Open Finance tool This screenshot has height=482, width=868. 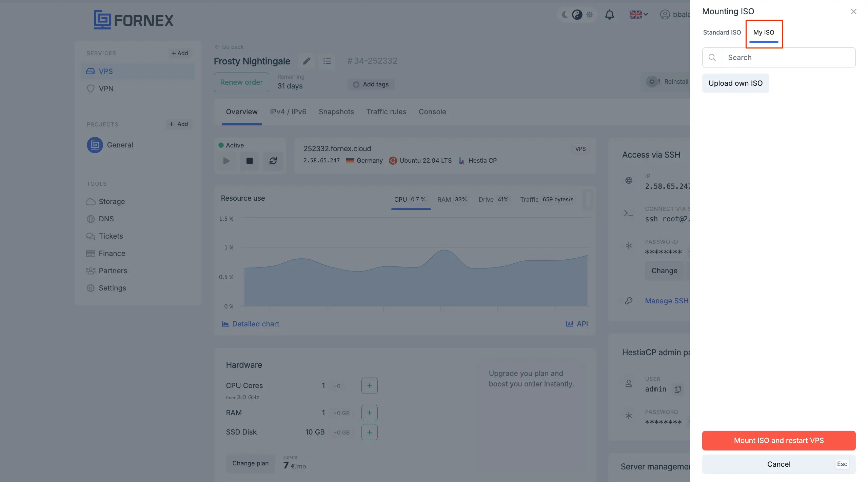pyautogui.click(x=105, y=254)
